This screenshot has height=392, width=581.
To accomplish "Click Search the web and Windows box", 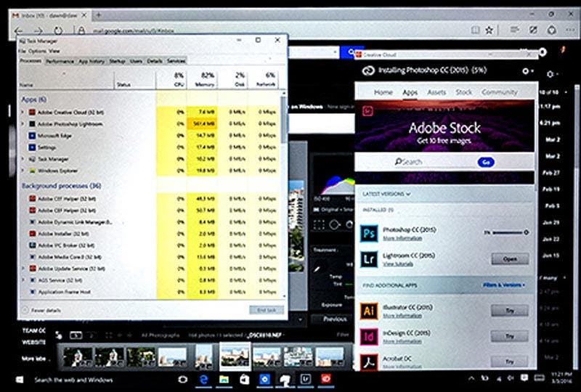I will tap(73, 380).
